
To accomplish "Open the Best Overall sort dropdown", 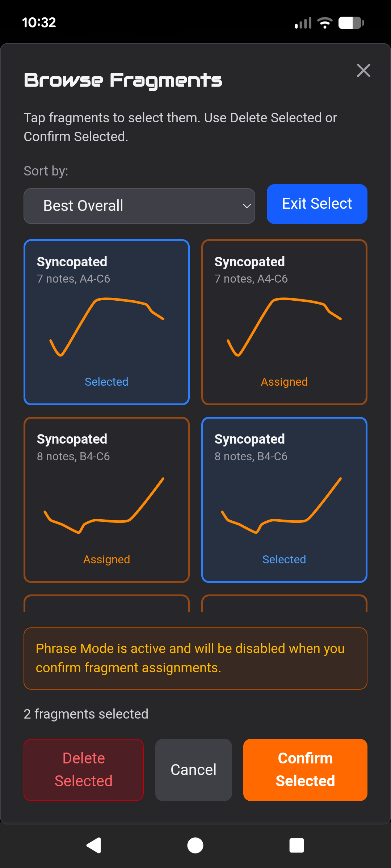I will pyautogui.click(x=139, y=206).
